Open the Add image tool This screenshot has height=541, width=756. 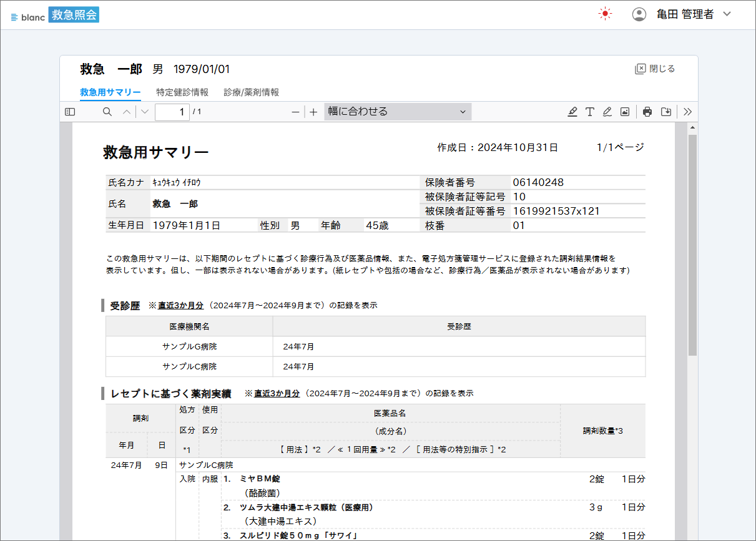[626, 112]
